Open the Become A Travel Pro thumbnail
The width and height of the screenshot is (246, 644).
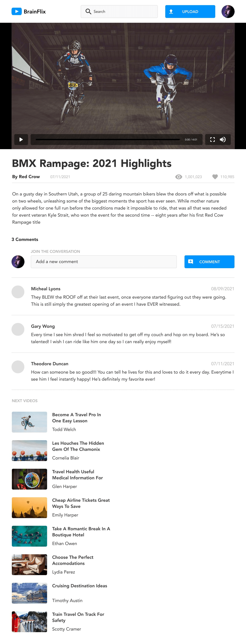coord(30,422)
